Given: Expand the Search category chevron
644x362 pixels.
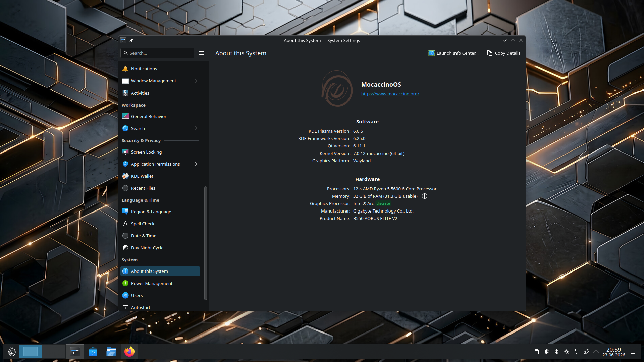Looking at the screenshot, I should (x=196, y=128).
